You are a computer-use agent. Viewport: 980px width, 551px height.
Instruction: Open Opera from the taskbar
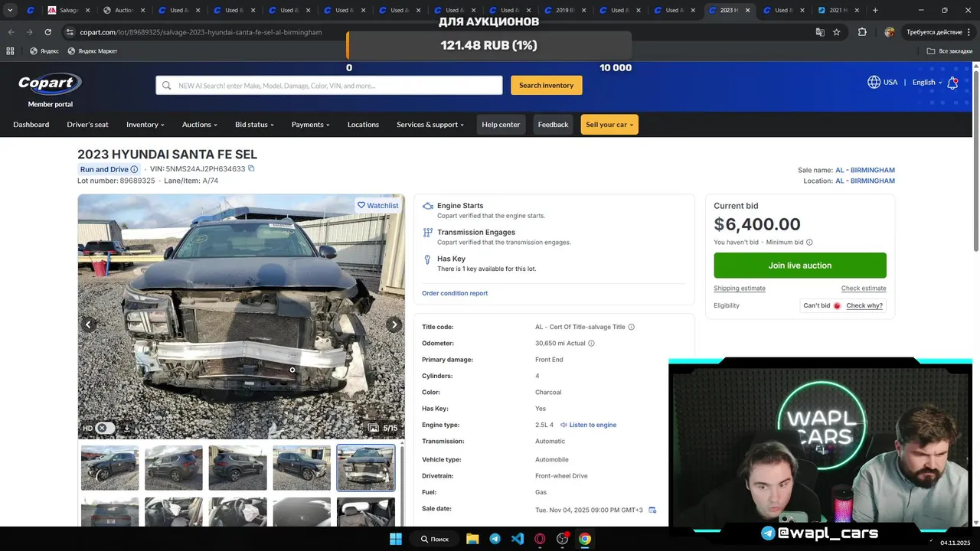[540, 539]
